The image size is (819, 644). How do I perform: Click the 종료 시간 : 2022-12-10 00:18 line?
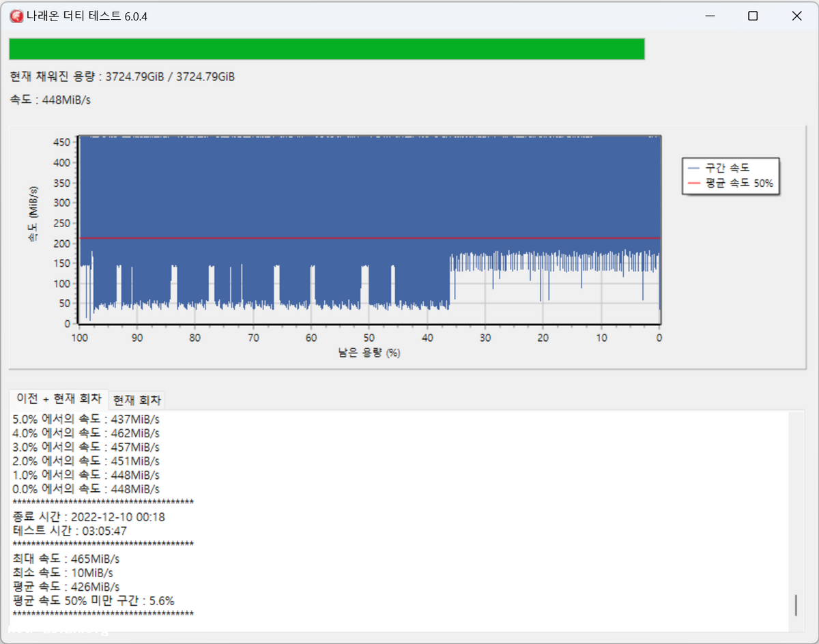click(89, 517)
